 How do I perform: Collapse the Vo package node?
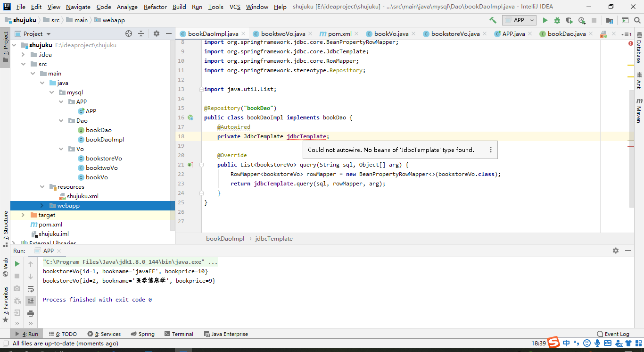coord(61,149)
